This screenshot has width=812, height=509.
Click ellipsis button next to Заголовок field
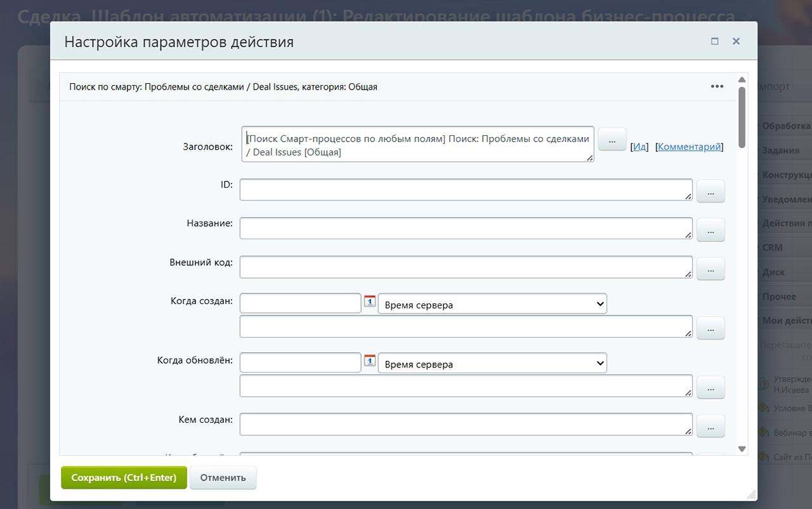(x=612, y=139)
